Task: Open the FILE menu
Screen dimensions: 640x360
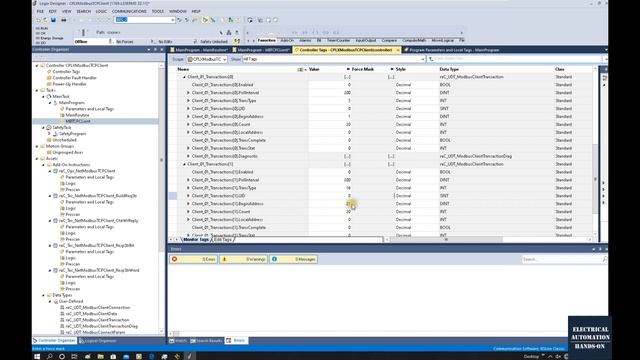Action: [x=40, y=11]
